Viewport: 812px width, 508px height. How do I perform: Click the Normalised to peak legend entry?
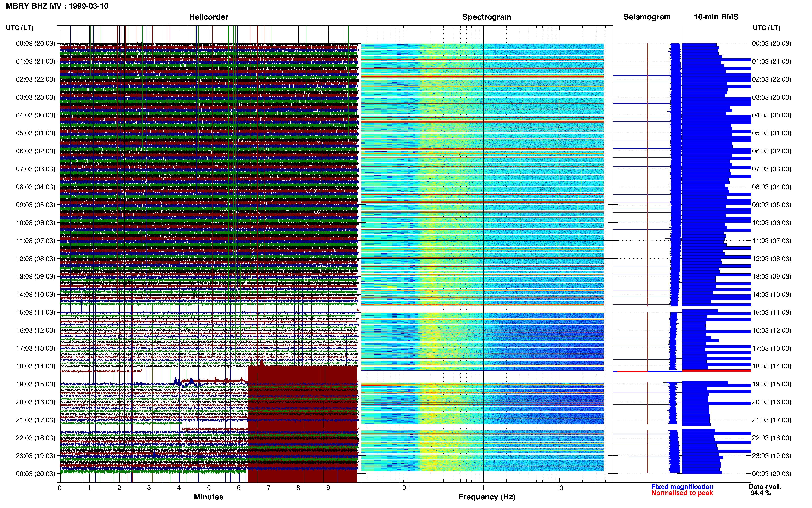[682, 493]
